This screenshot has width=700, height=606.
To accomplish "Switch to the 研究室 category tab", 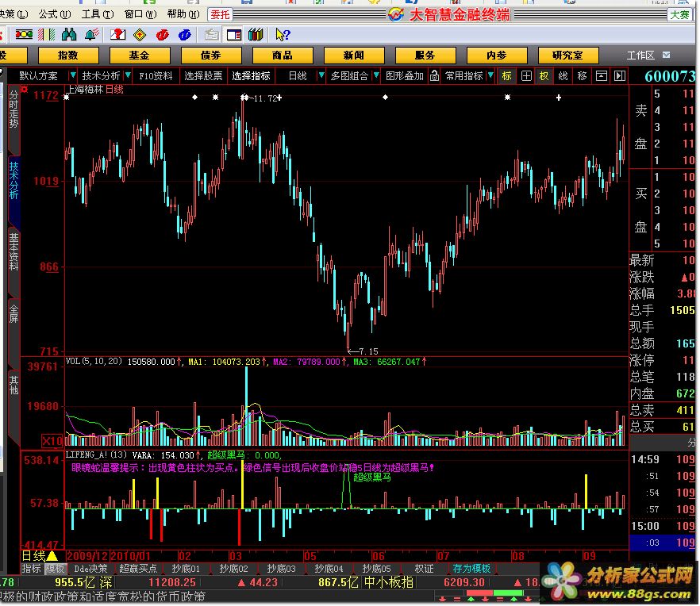I will pyautogui.click(x=568, y=56).
